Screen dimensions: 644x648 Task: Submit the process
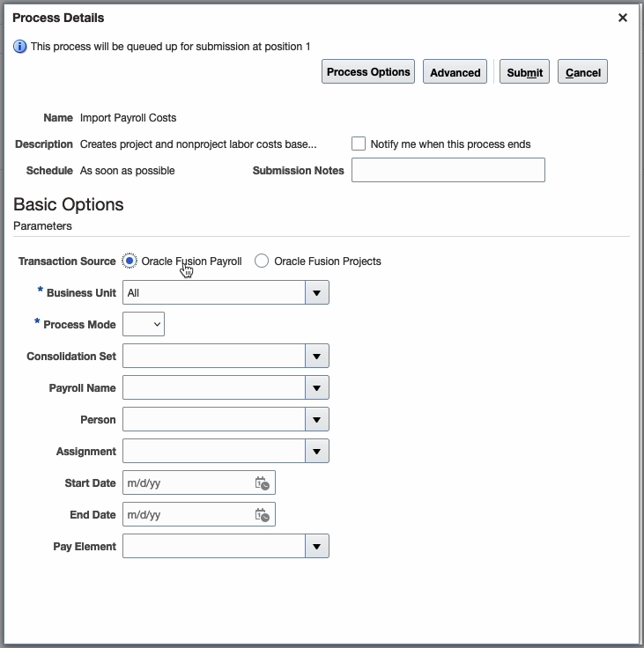pos(524,72)
